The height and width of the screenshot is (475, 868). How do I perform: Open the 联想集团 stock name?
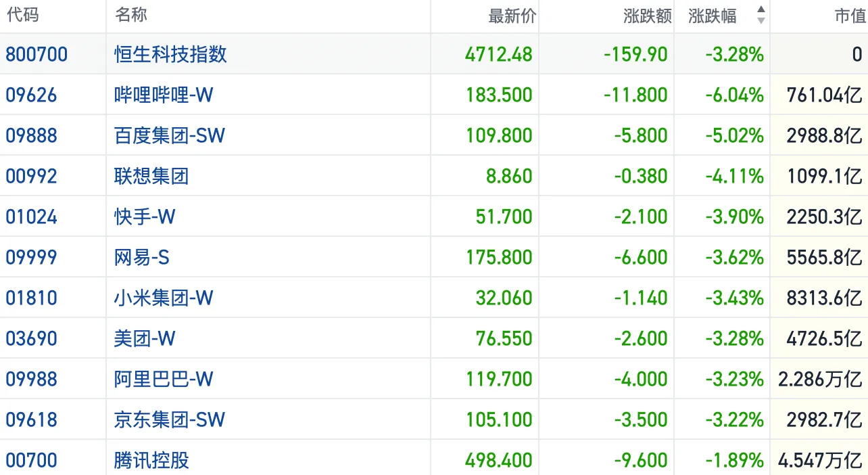click(151, 176)
